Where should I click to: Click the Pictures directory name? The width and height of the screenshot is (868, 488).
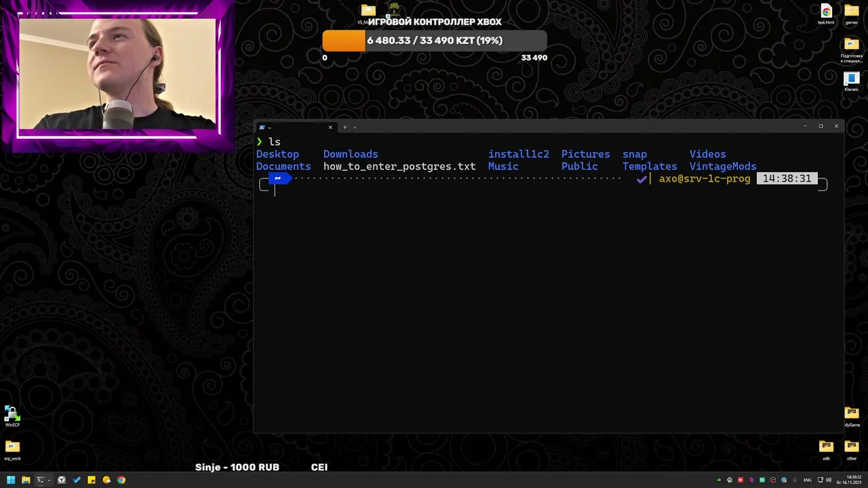click(585, 154)
